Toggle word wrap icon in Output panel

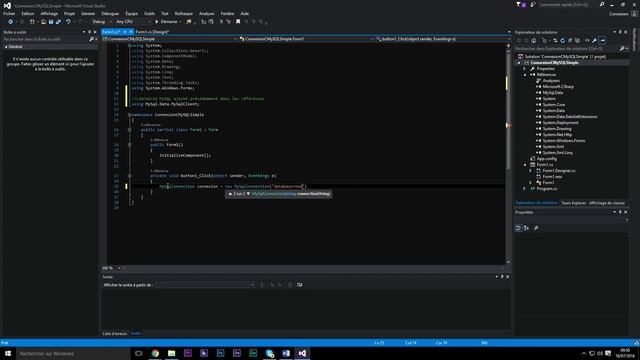[x=300, y=285]
